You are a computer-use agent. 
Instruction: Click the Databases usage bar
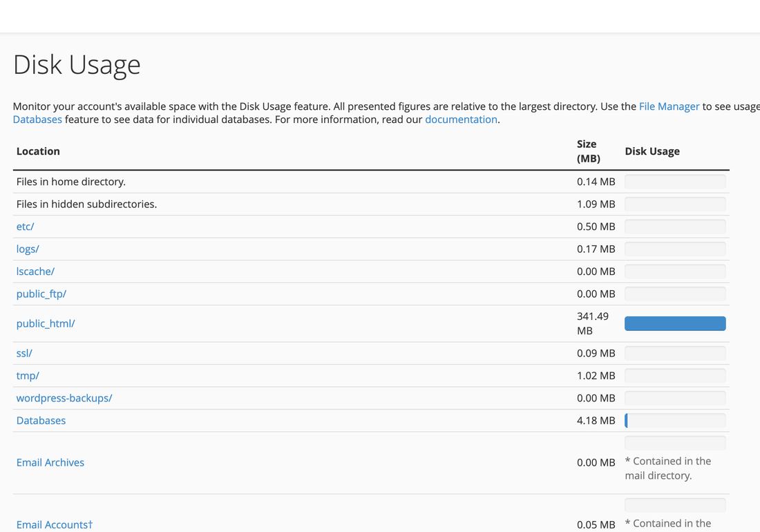coord(675,421)
